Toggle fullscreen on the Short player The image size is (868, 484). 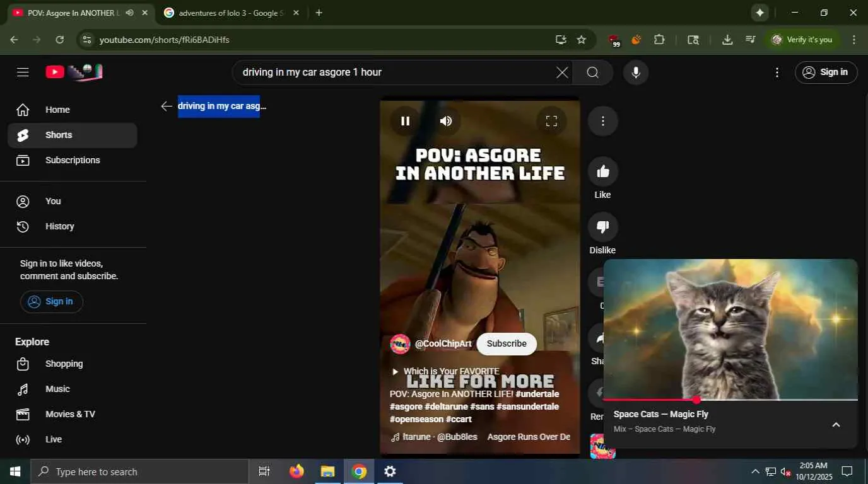tap(551, 121)
